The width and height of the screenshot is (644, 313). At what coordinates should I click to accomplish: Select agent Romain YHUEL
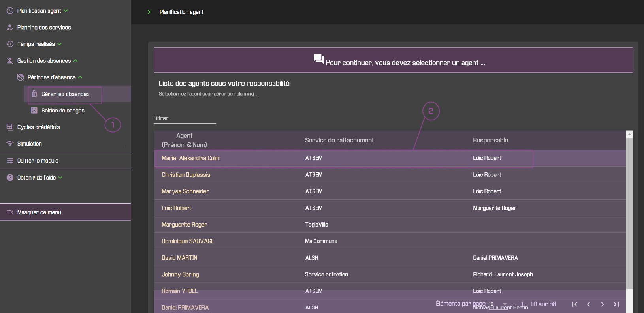pos(179,291)
